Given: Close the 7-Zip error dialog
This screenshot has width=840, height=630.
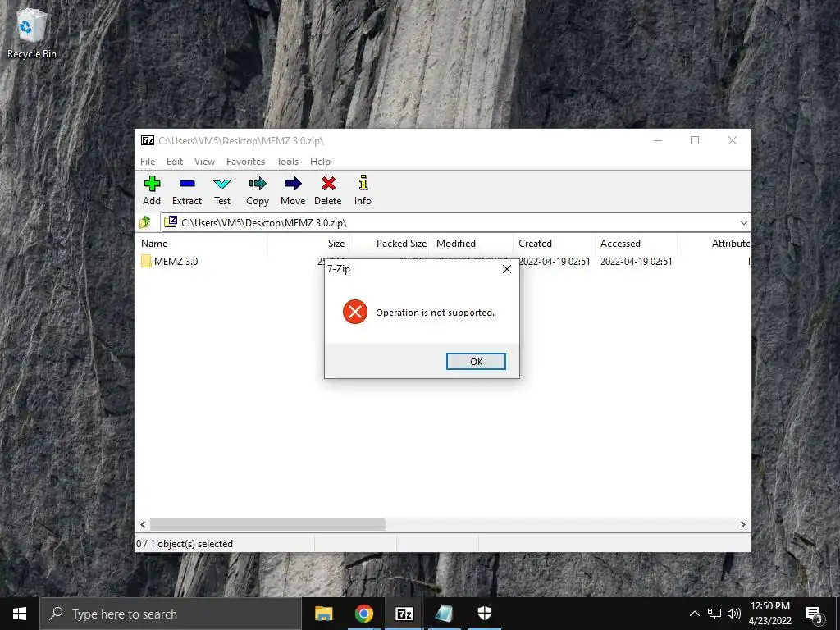Looking at the screenshot, I should click(506, 269).
